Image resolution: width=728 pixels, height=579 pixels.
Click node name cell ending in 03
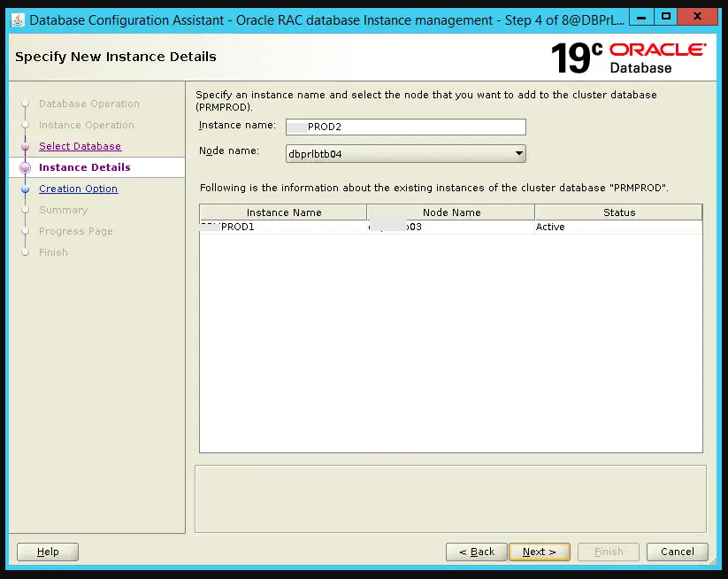point(451,227)
